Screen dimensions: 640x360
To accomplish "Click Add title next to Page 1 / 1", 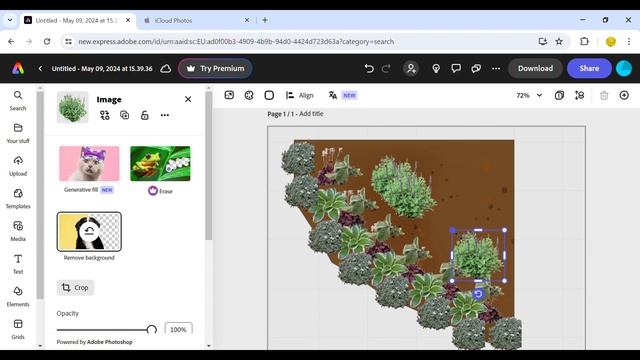I will [x=311, y=114].
